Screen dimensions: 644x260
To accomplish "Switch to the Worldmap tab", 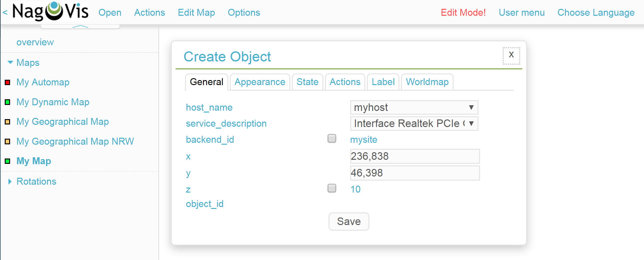I will 427,82.
